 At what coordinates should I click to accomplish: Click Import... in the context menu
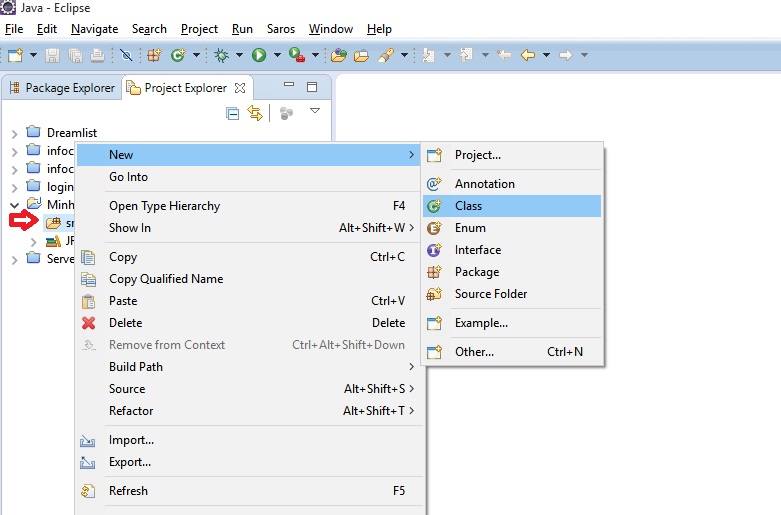tap(249, 440)
